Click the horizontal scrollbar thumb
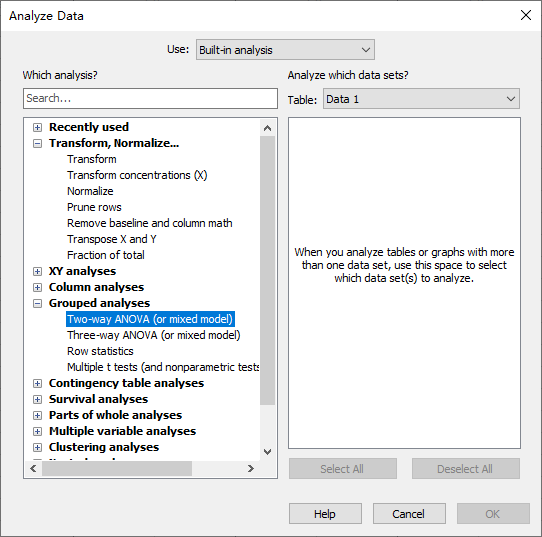This screenshot has width=542, height=537. [117, 469]
